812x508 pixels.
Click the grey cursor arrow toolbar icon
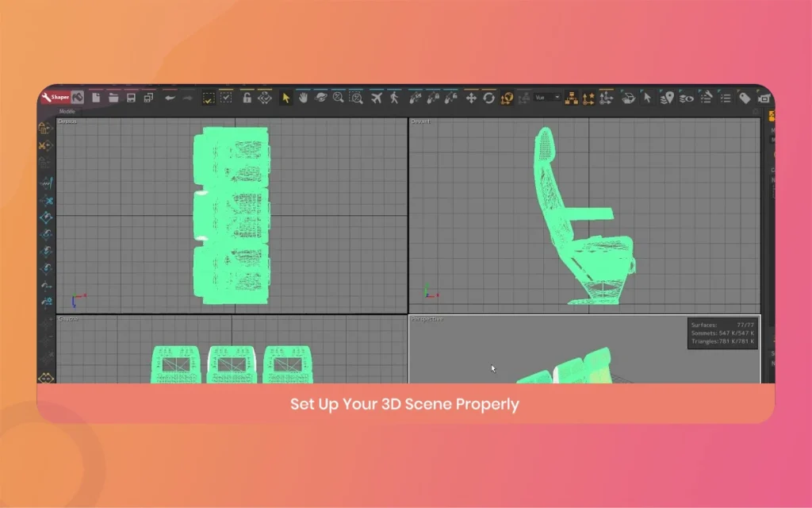click(x=647, y=98)
